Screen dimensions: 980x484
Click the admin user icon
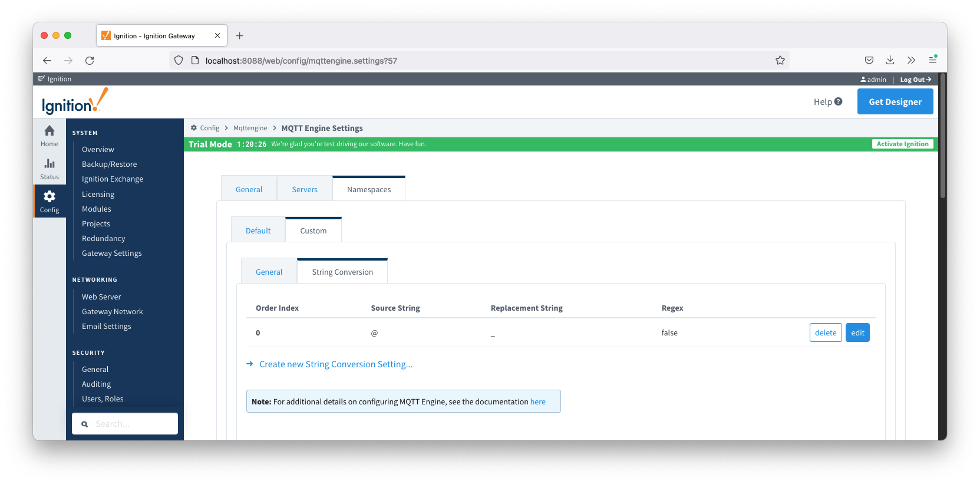click(863, 80)
